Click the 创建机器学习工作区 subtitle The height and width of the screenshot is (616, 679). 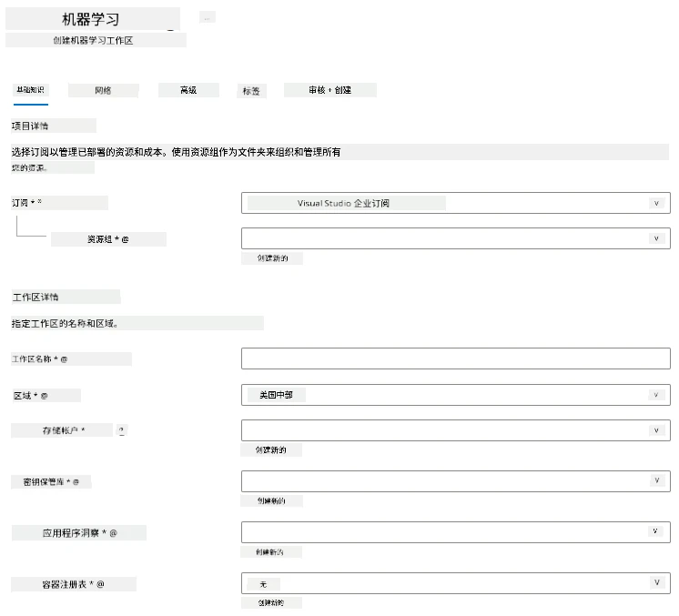(93, 40)
